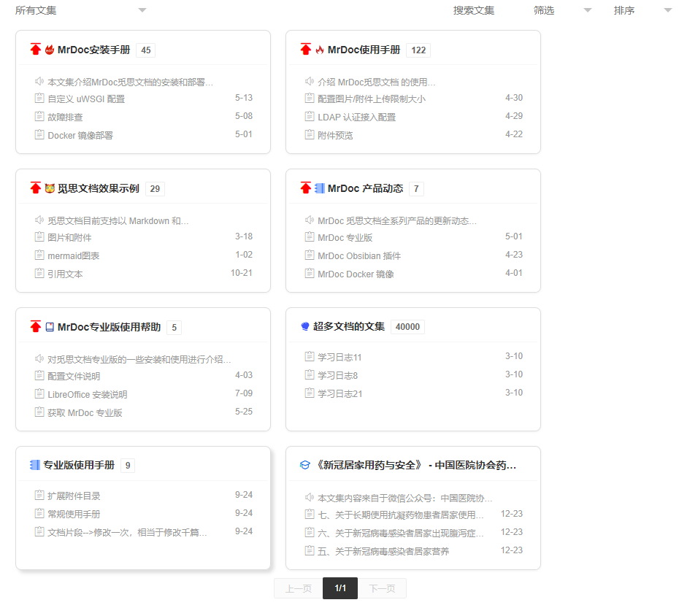Click pinned arrow icon of MrDoc 产品动态

pyautogui.click(x=306, y=188)
